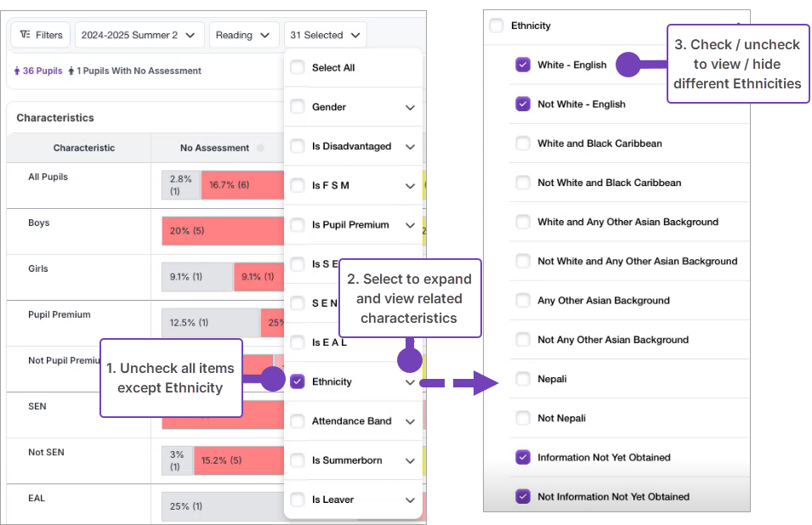Click the 36 Pupils link
Screen dimensions: 812x525
pyautogui.click(x=43, y=71)
